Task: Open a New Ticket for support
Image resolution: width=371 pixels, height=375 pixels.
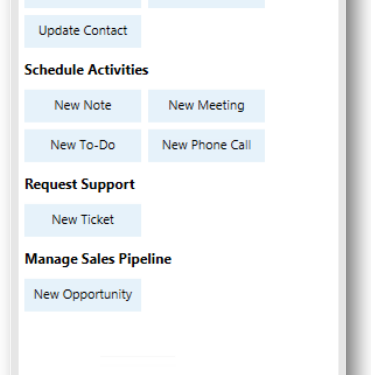Action: coord(83,220)
